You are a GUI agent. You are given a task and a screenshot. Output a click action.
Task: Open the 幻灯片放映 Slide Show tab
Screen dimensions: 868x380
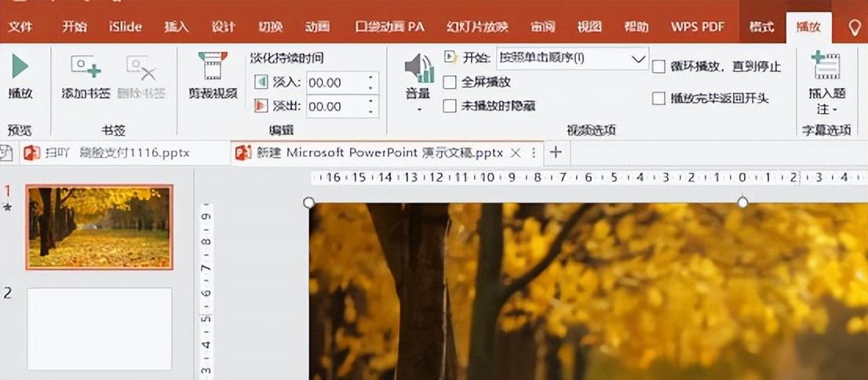(x=476, y=27)
